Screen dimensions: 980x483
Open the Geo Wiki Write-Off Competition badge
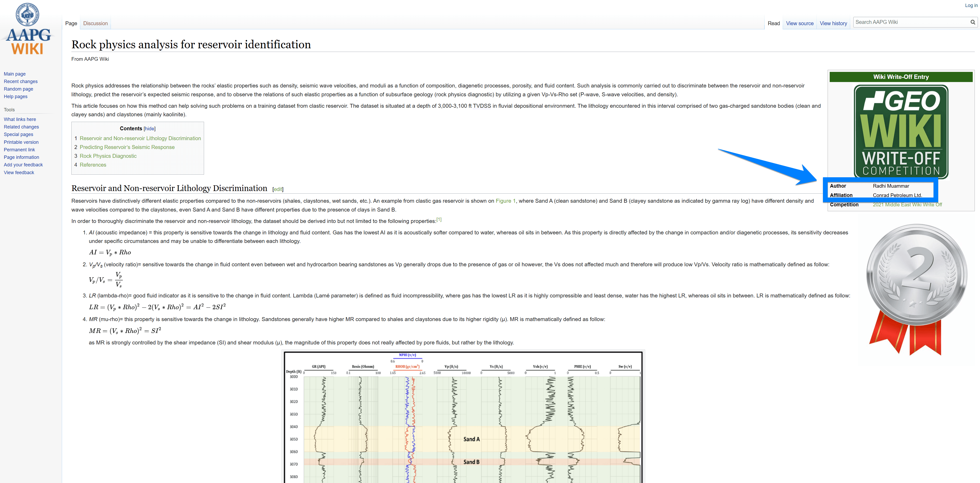[901, 131]
